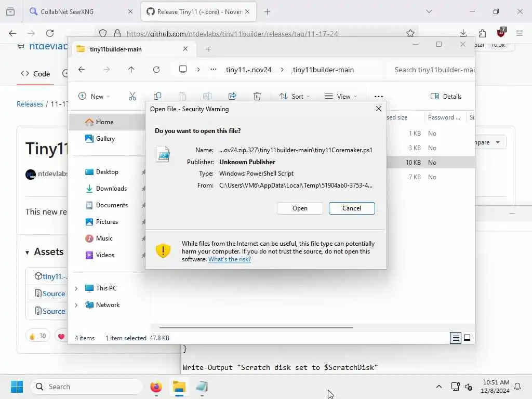The height and width of the screenshot is (399, 532).
Task: Click the Search tiny11builder-main field
Action: (x=431, y=70)
